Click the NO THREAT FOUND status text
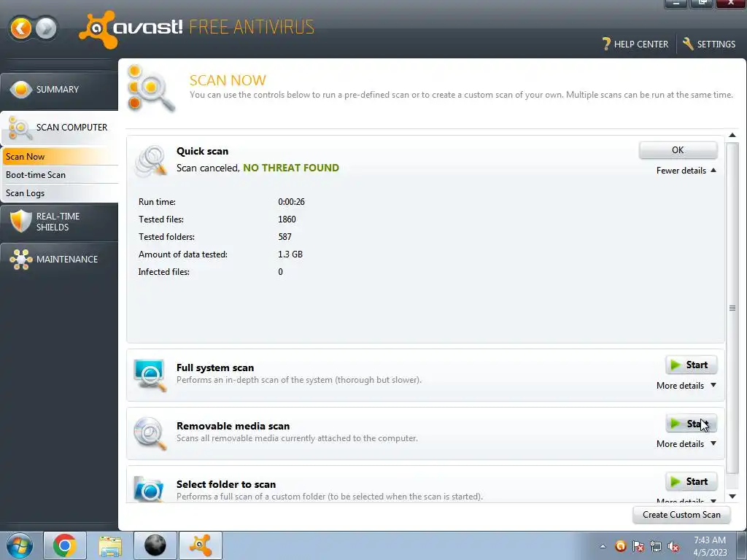Screen dimensions: 747x560 pos(291,168)
